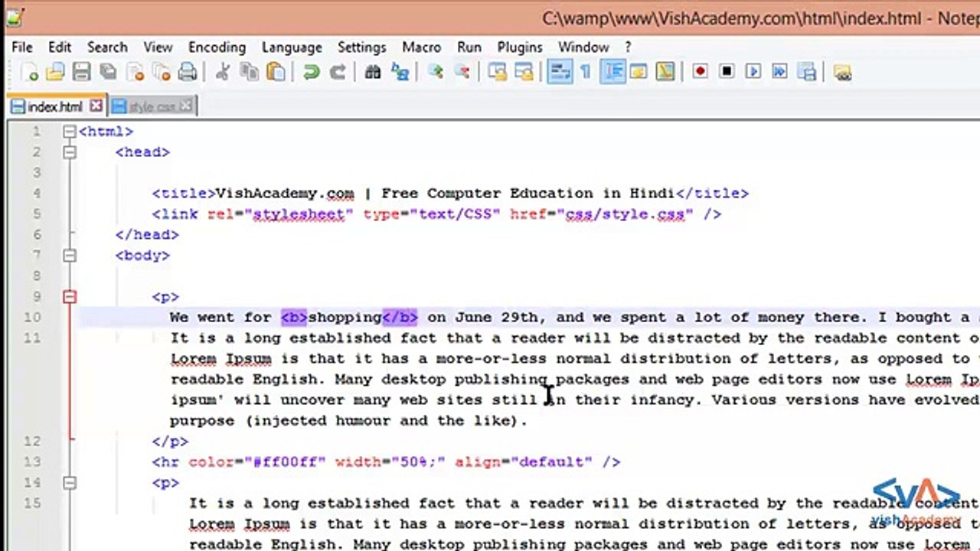The width and height of the screenshot is (980, 551).
Task: Print the document with the printer icon
Action: pyautogui.click(x=187, y=72)
